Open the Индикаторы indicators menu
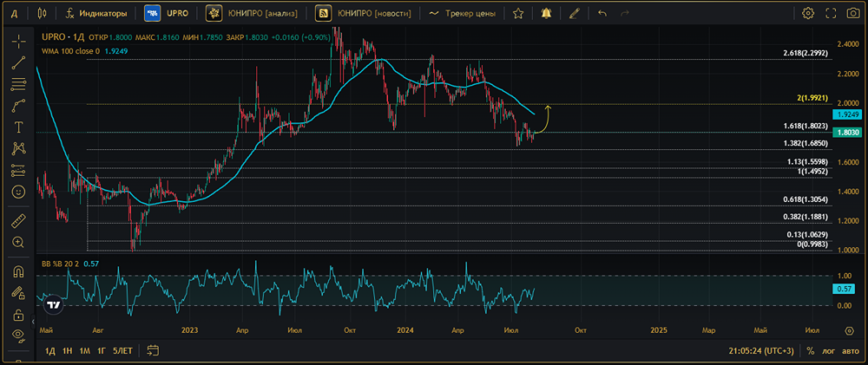 coord(95,13)
